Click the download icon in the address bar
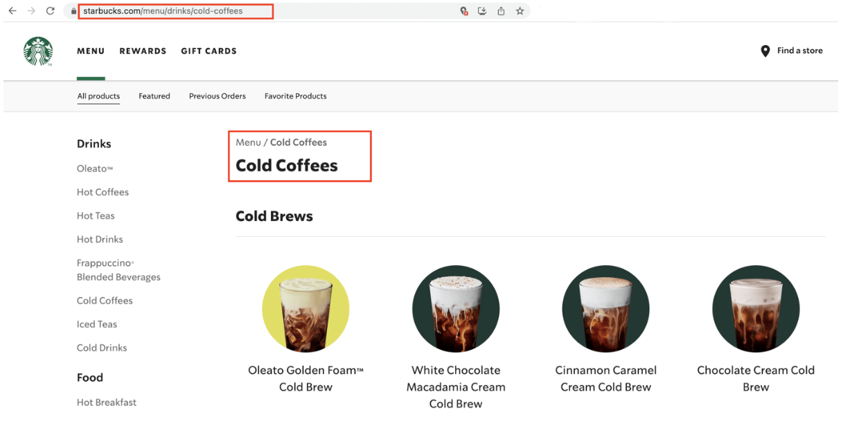Image resolution: width=868 pixels, height=426 pixels. 482,11
